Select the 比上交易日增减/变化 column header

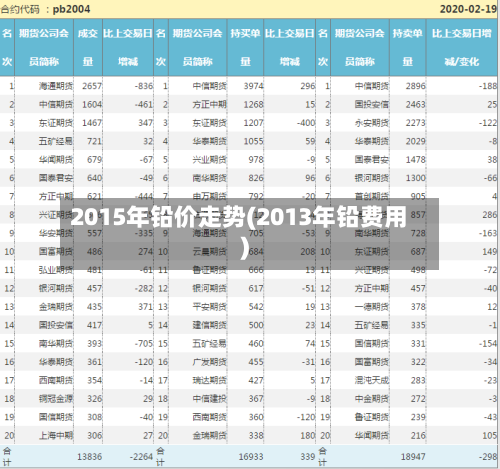coord(462,47)
